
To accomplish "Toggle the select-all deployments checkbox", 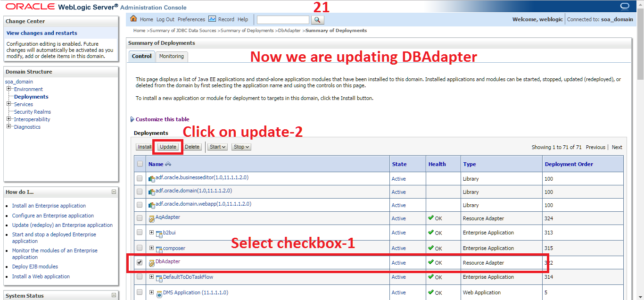I will [140, 164].
